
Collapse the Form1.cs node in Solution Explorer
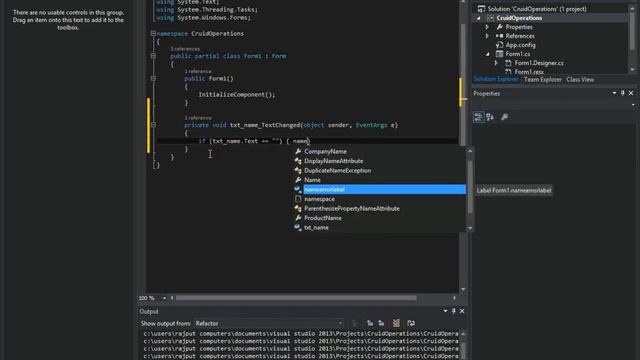tap(488, 54)
